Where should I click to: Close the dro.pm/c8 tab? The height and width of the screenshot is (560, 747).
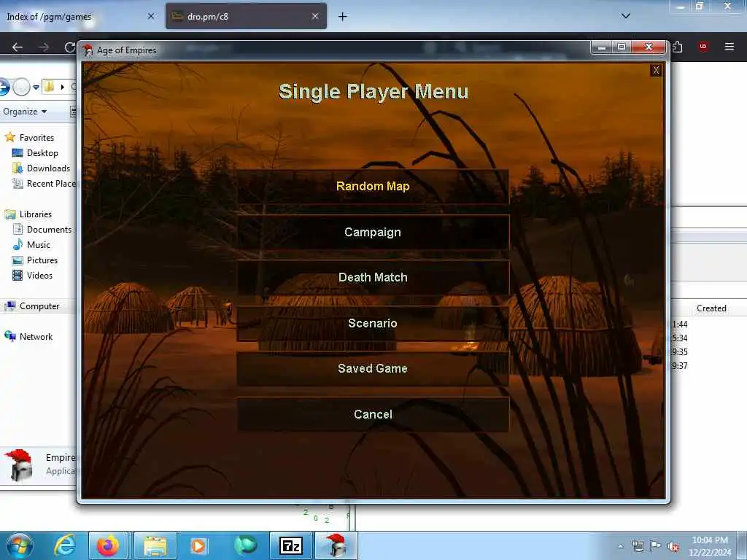(315, 16)
